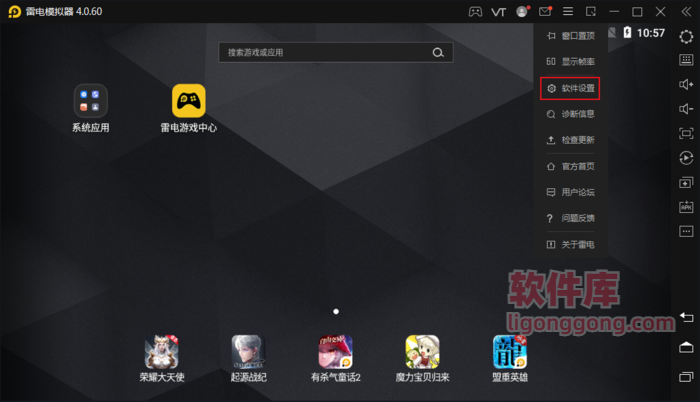Viewport: 700px width, 402px height.
Task: Open settings gear in right sidebar
Action: tap(686, 36)
